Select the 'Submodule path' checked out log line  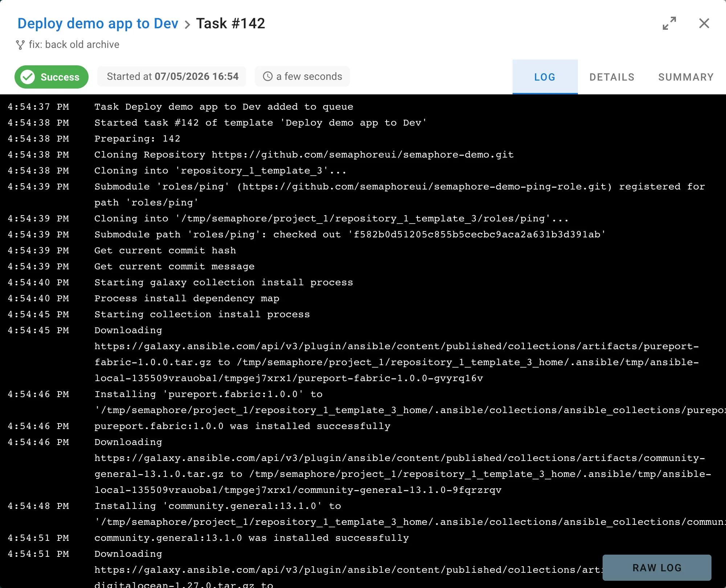[350, 234]
